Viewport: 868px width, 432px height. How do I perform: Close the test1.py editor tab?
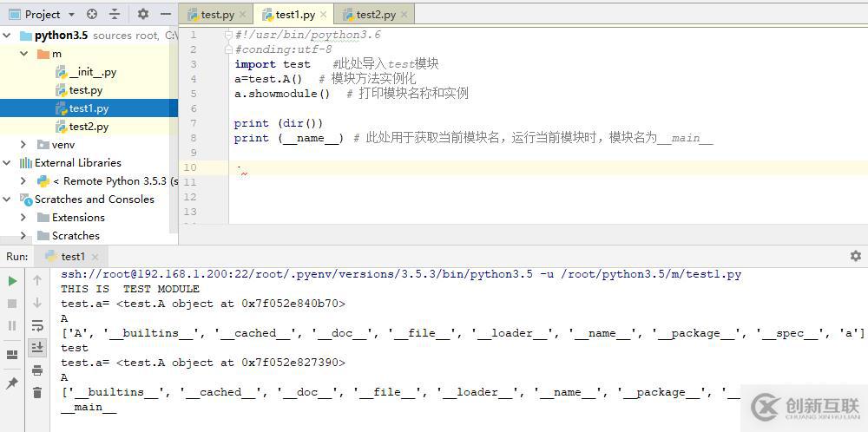[323, 15]
